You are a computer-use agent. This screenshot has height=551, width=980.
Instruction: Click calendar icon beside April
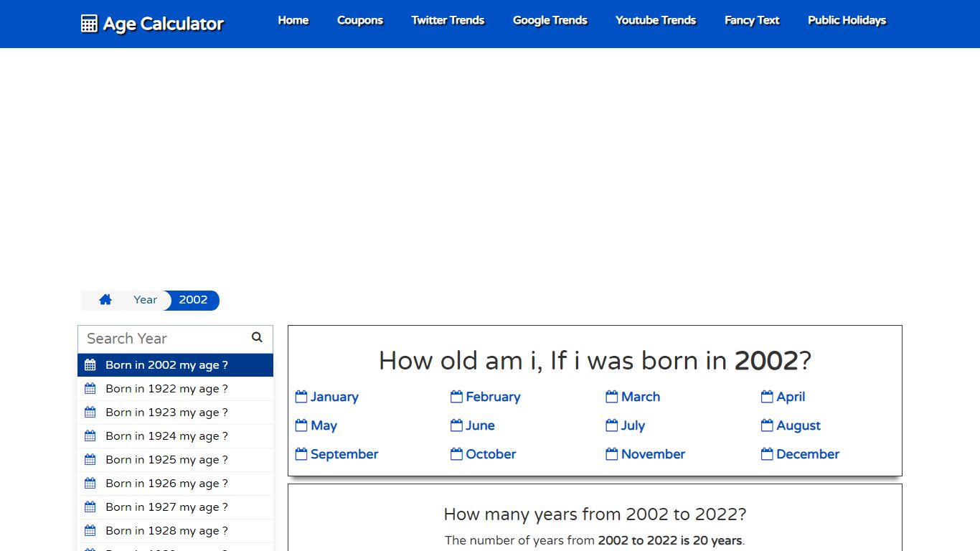tap(767, 397)
